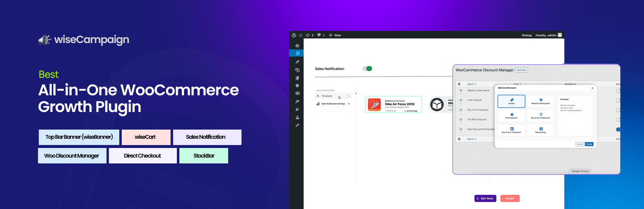Choose the Buy X for a fixed price tile

click(x=541, y=116)
